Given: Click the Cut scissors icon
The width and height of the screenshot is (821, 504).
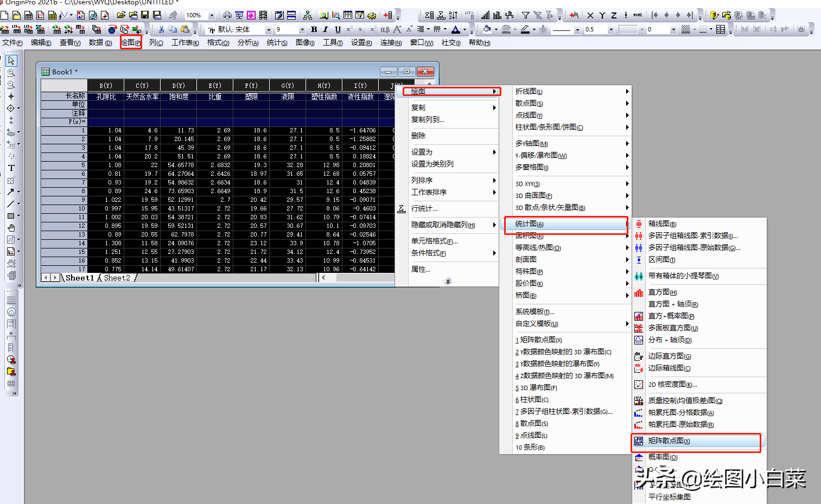Looking at the screenshot, I should click(161, 29).
